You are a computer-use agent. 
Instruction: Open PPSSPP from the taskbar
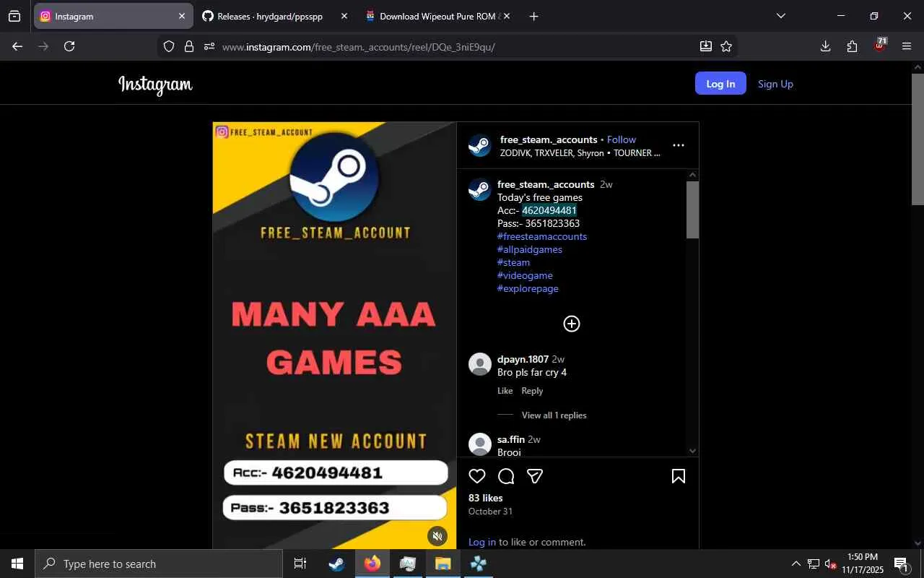478,564
